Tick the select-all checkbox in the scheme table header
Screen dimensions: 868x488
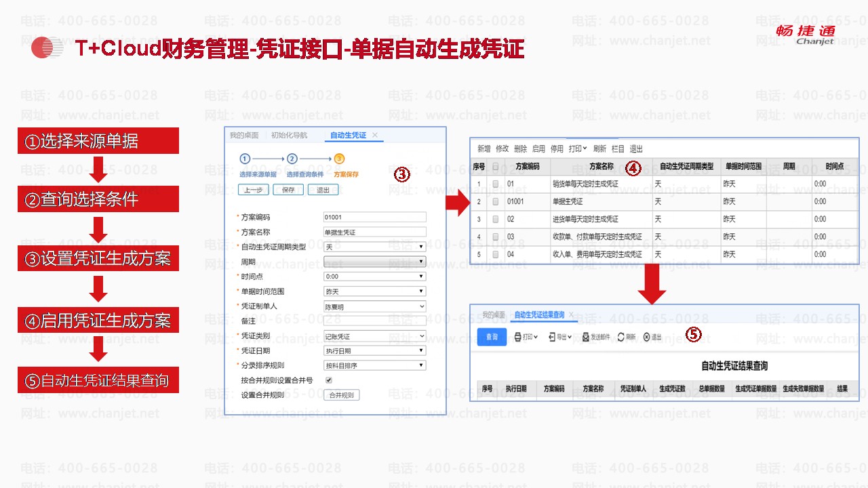point(496,166)
